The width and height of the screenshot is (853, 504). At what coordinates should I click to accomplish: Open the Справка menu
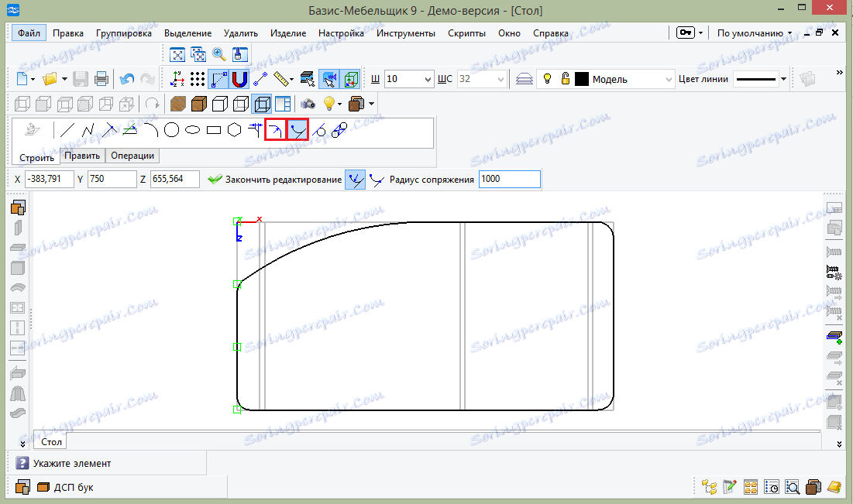pyautogui.click(x=551, y=33)
